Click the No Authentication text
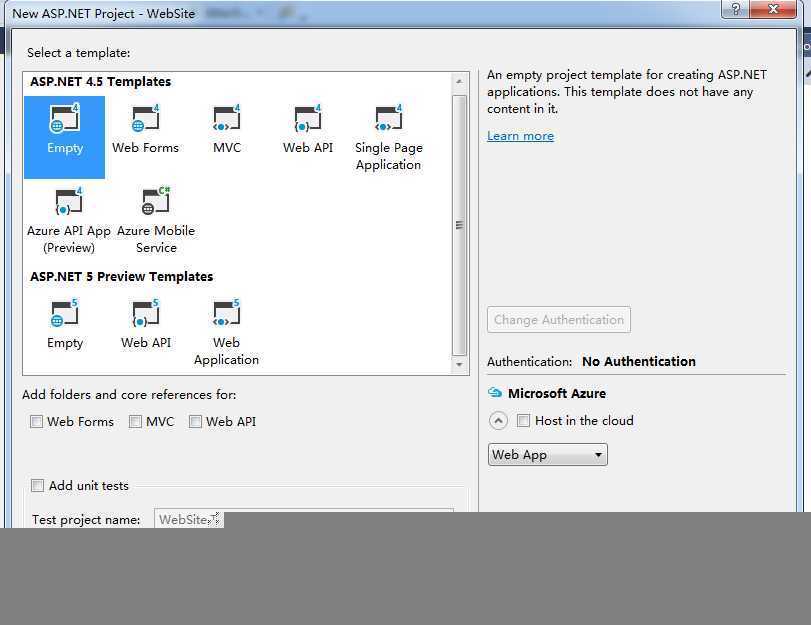 pos(639,362)
